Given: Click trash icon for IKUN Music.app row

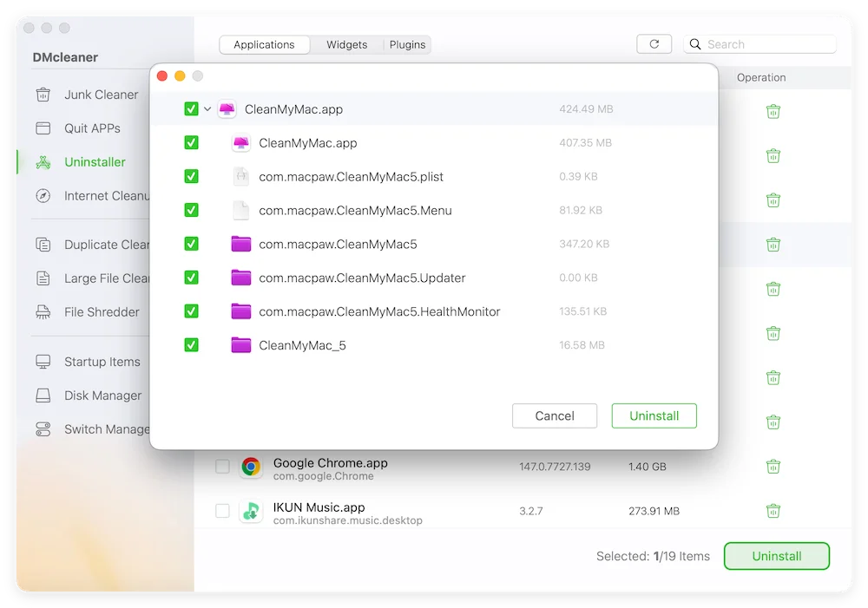Looking at the screenshot, I should coord(773,511).
